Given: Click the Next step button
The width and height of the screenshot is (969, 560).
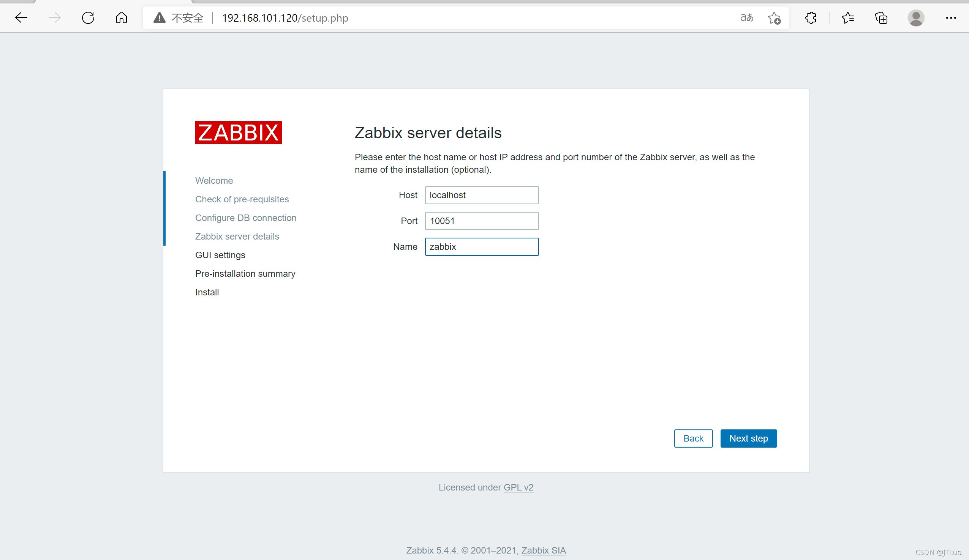Looking at the screenshot, I should (x=748, y=438).
